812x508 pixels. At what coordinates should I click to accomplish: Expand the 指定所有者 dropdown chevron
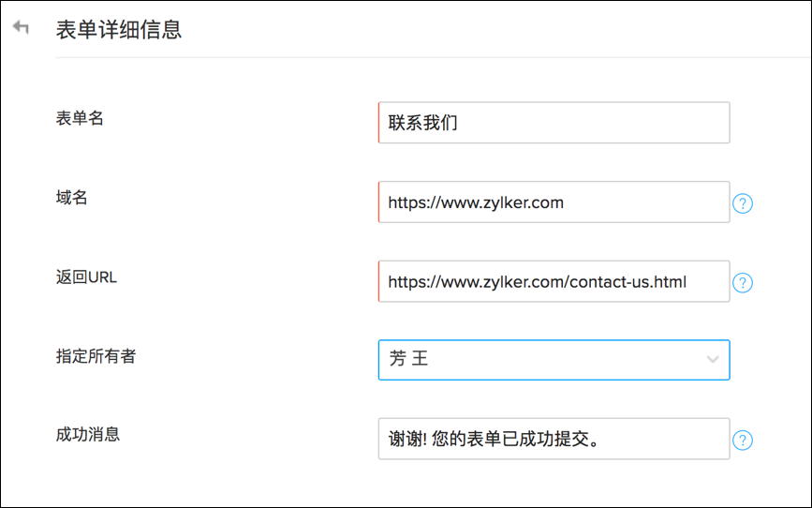(713, 359)
